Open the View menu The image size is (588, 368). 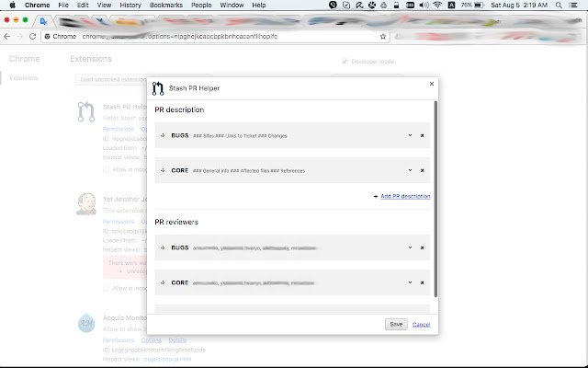(104, 5)
